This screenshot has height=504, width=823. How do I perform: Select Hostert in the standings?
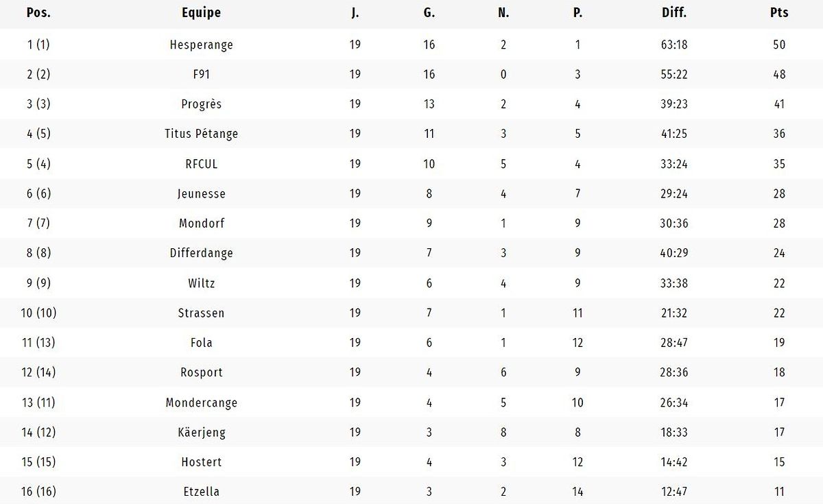[201, 461]
